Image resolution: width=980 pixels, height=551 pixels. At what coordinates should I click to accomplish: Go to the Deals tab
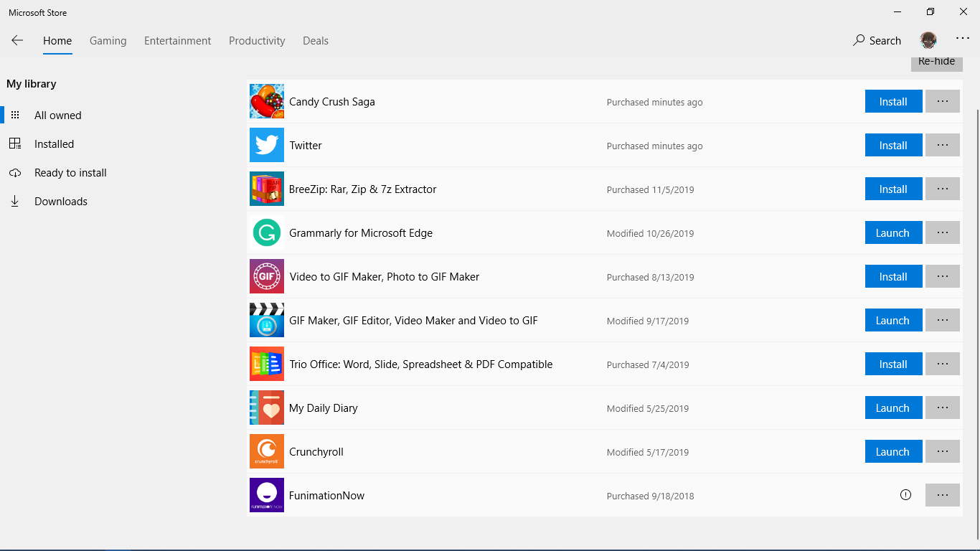coord(316,41)
